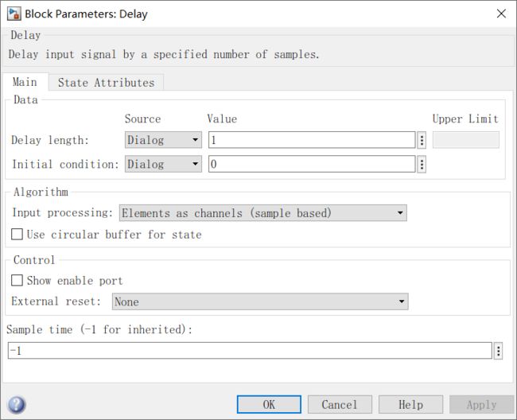The height and width of the screenshot is (420, 517).
Task: Click the Delay length value field
Action: pyautogui.click(x=311, y=140)
